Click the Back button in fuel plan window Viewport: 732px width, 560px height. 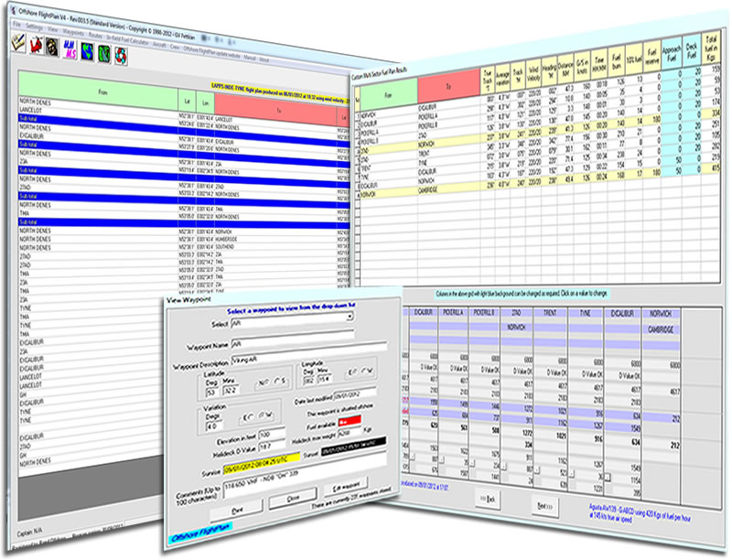(488, 500)
